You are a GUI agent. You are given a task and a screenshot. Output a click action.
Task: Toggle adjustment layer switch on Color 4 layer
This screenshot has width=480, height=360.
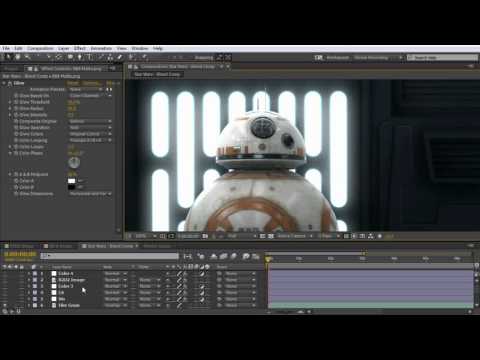[202, 273]
